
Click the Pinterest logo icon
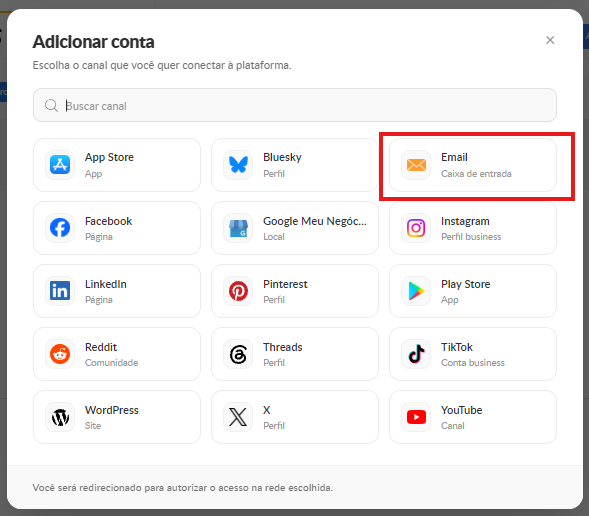238,291
